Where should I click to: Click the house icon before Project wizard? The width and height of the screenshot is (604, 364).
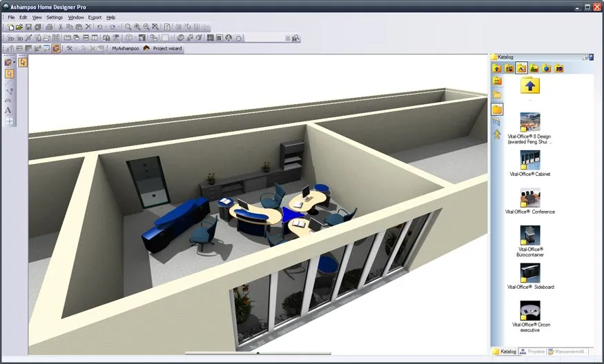pyautogui.click(x=146, y=48)
